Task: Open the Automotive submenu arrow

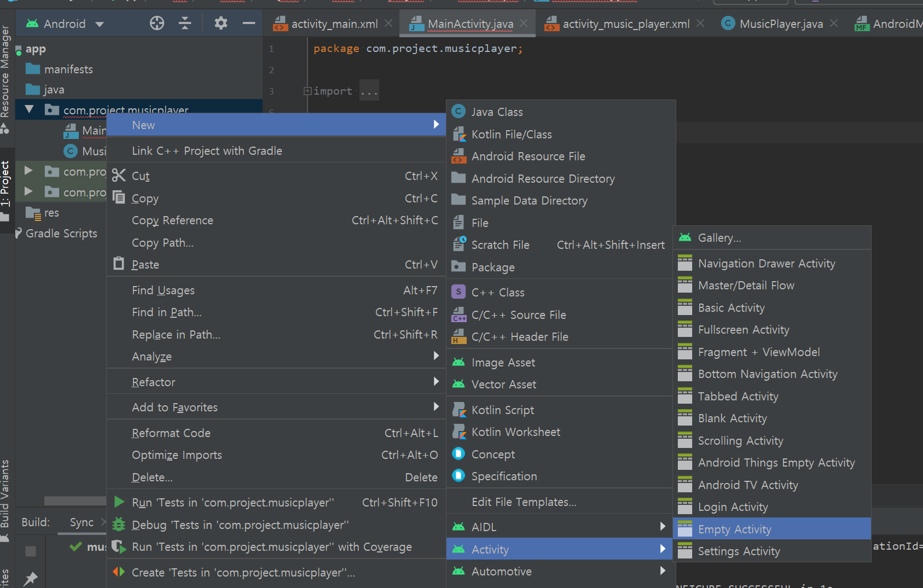Action: click(x=663, y=570)
